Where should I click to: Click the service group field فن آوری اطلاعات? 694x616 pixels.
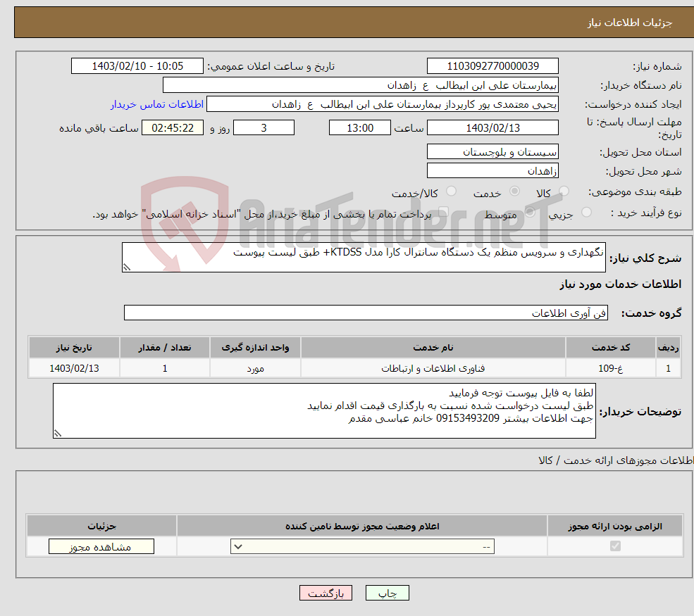[x=366, y=313]
